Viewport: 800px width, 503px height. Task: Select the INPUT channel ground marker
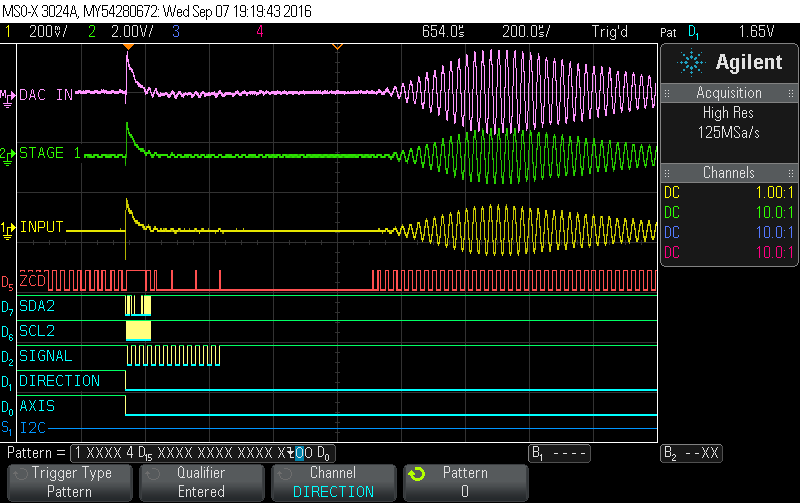[x=7, y=229]
